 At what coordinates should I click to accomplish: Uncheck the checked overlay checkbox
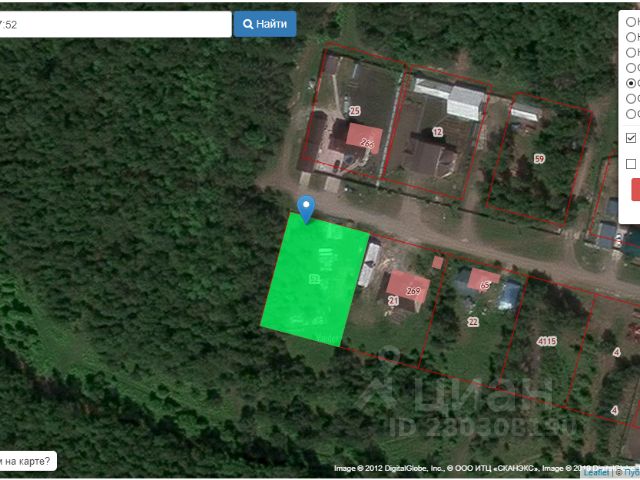coord(631,138)
